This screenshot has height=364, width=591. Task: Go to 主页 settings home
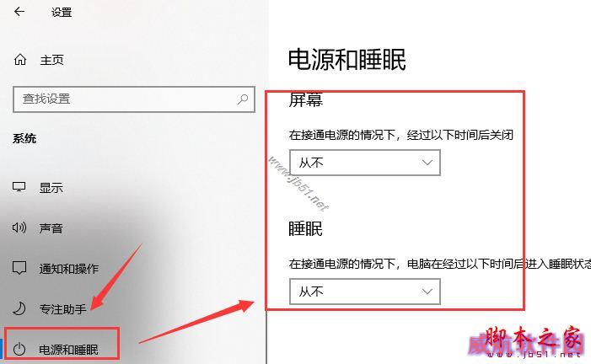coord(51,60)
